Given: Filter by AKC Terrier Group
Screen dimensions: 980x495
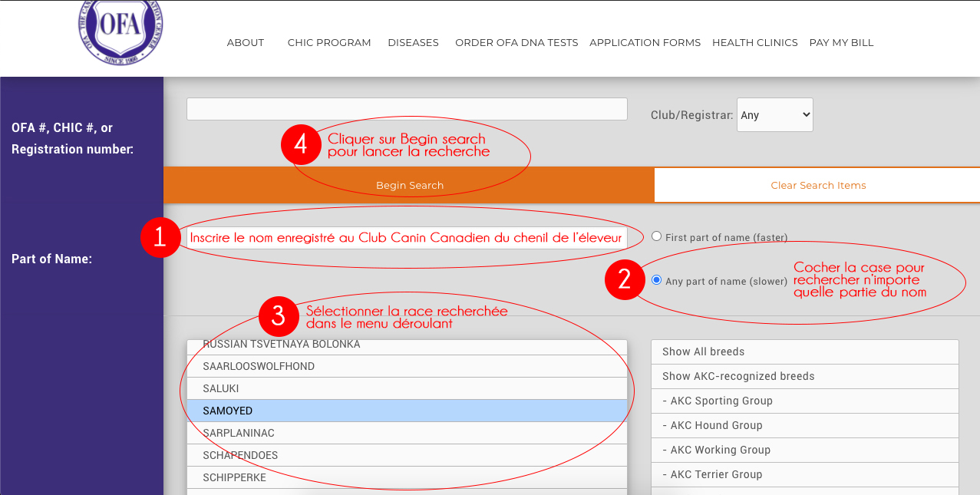Looking at the screenshot, I should tap(805, 474).
